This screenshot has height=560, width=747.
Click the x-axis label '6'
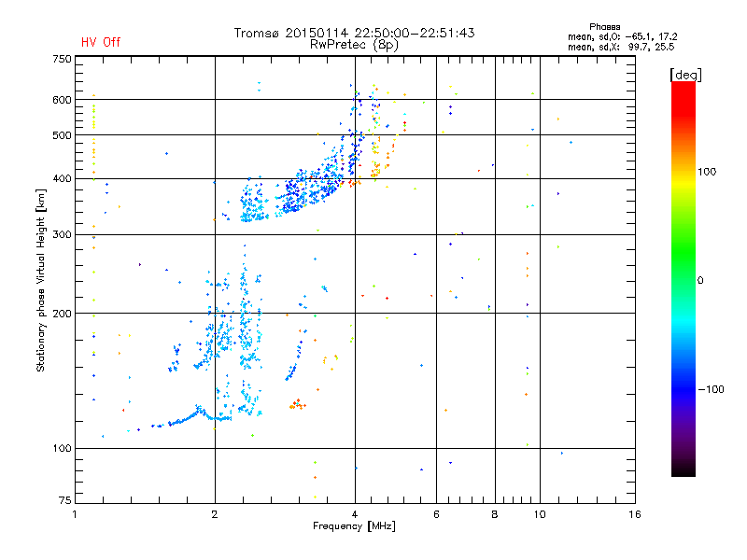pos(436,514)
